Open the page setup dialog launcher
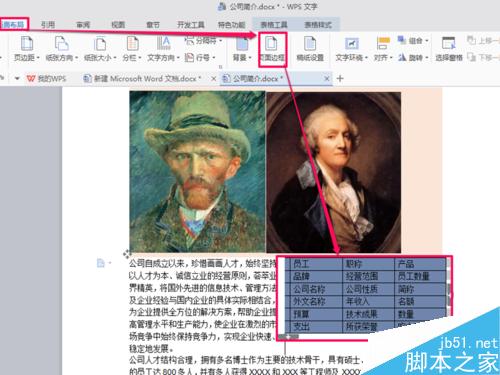This screenshot has height=375, width=500. pyautogui.click(x=220, y=67)
